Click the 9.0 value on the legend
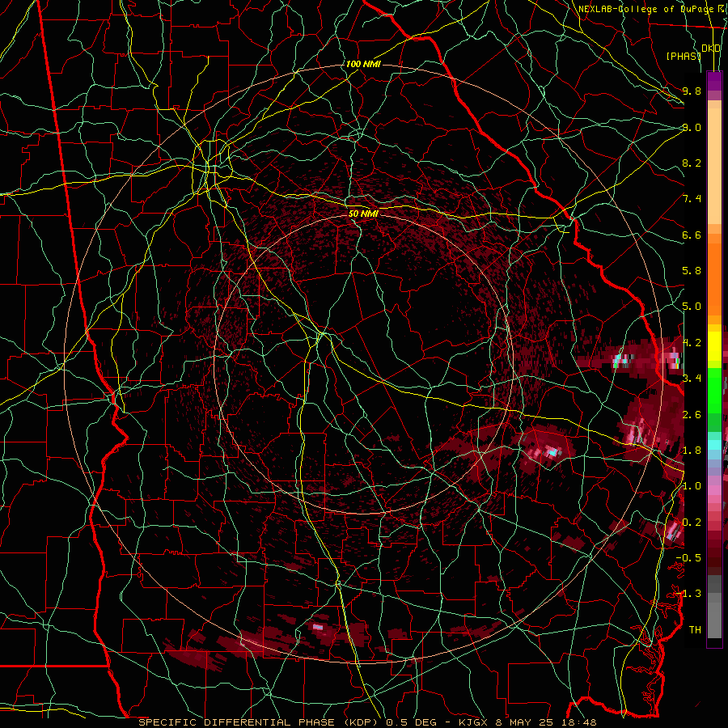Screen dimensions: 728x728 (x=692, y=127)
